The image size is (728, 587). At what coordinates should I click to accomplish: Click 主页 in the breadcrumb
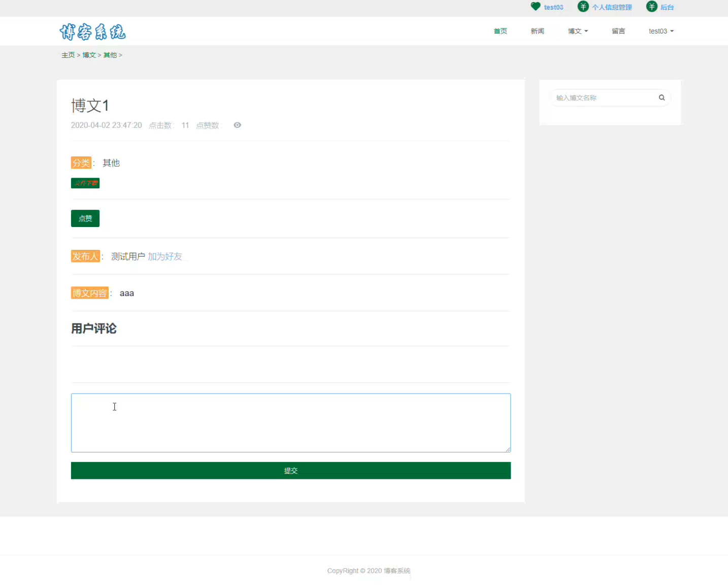coord(68,55)
